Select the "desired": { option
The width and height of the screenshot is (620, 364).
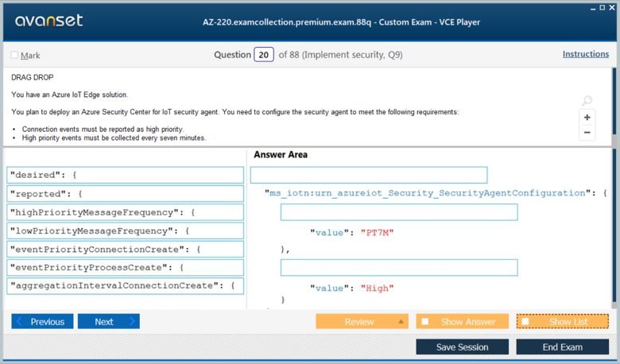point(125,175)
